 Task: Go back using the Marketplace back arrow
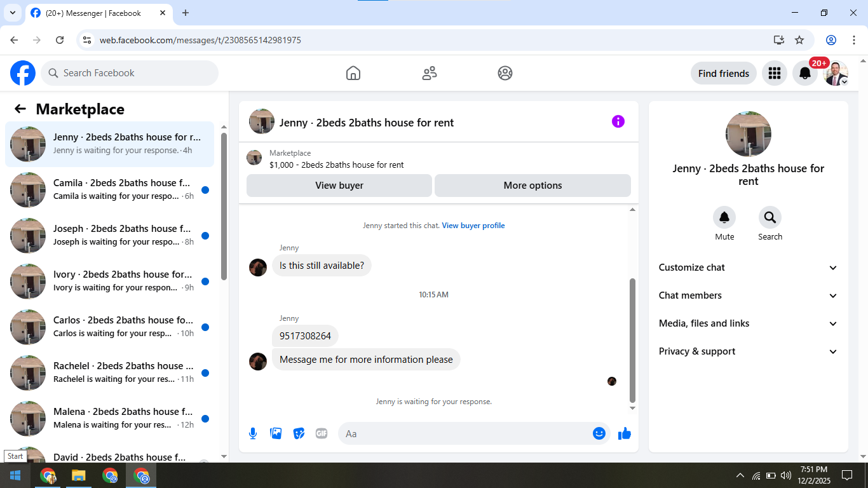click(x=20, y=109)
